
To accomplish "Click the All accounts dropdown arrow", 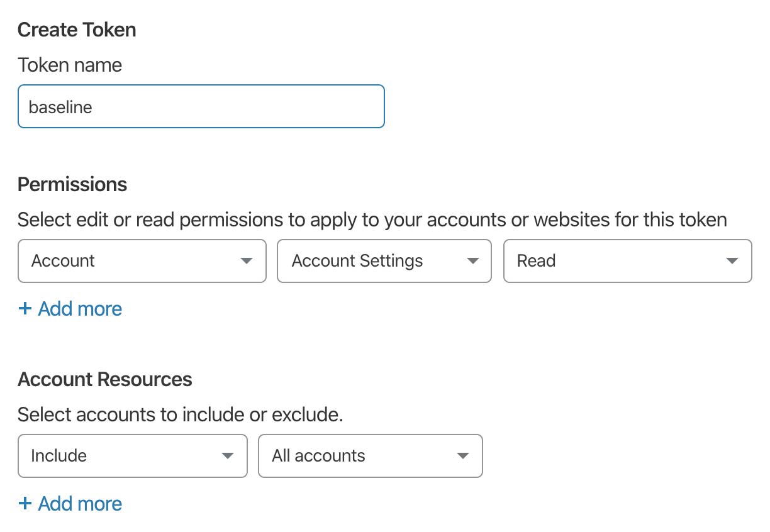I will [463, 456].
